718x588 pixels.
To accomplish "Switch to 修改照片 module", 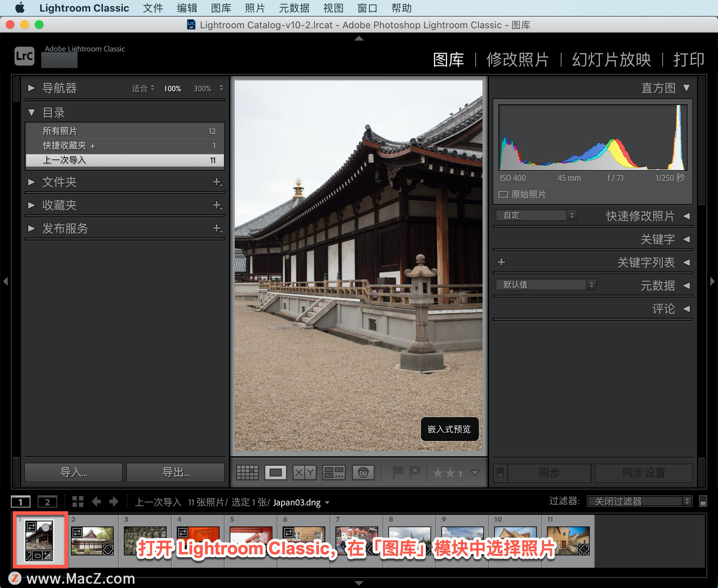I will (518, 59).
